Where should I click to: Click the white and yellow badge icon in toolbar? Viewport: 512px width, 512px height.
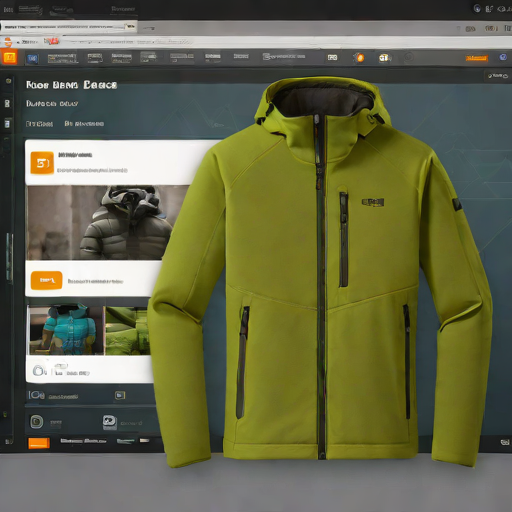pos(384,58)
